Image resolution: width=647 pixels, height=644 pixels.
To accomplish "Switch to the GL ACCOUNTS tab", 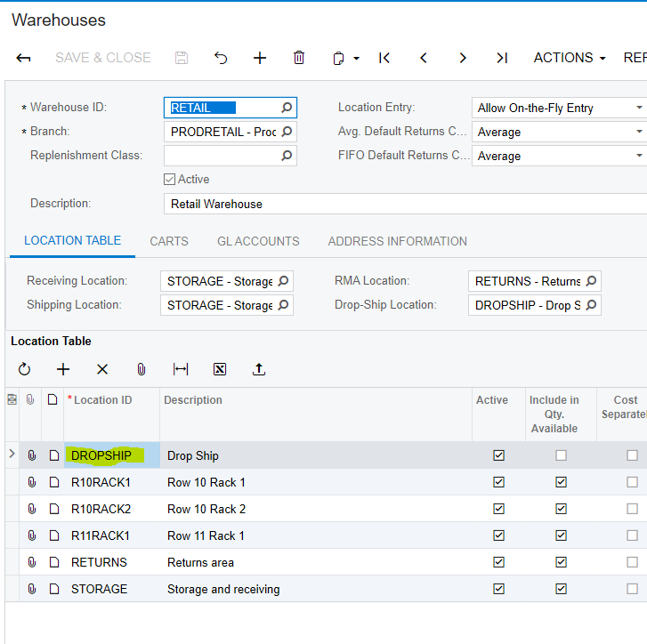I will tap(258, 241).
